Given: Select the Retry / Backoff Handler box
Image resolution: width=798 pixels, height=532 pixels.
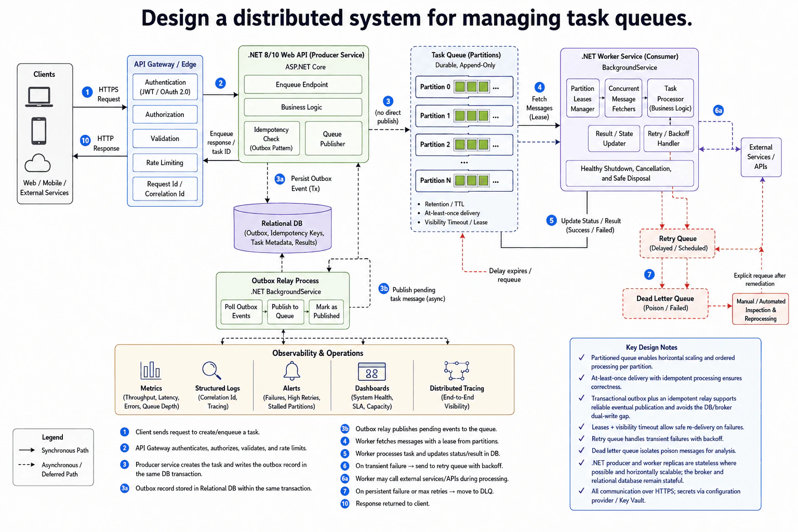Looking at the screenshot, I should (x=669, y=138).
